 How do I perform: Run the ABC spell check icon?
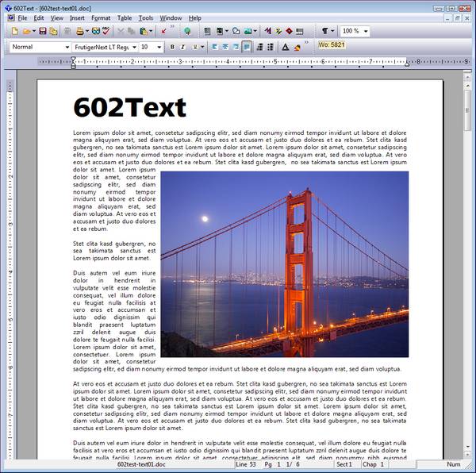[x=106, y=31]
